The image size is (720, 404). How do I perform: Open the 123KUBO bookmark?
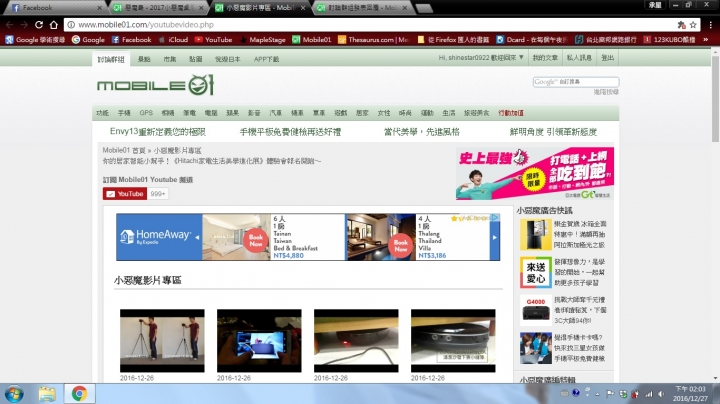point(669,39)
